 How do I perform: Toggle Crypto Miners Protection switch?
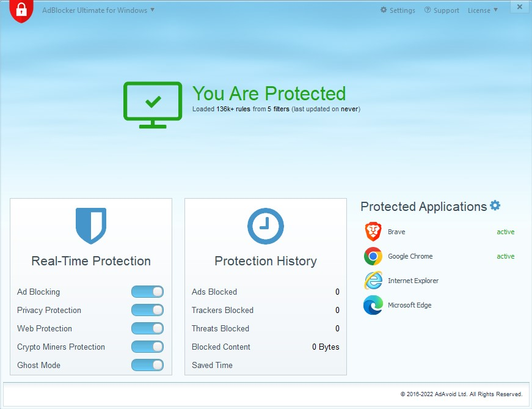pos(148,347)
